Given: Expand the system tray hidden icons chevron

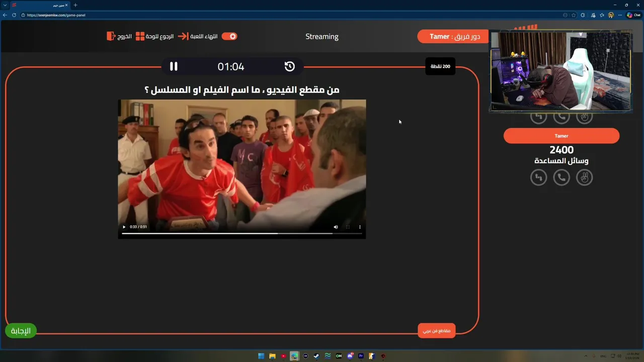Looking at the screenshot, I should click(x=586, y=356).
